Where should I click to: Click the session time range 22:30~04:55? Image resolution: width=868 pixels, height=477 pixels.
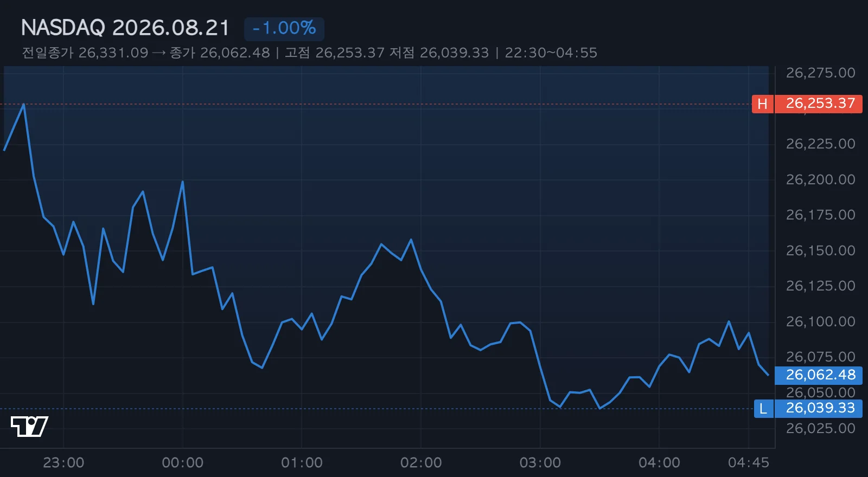(x=551, y=53)
